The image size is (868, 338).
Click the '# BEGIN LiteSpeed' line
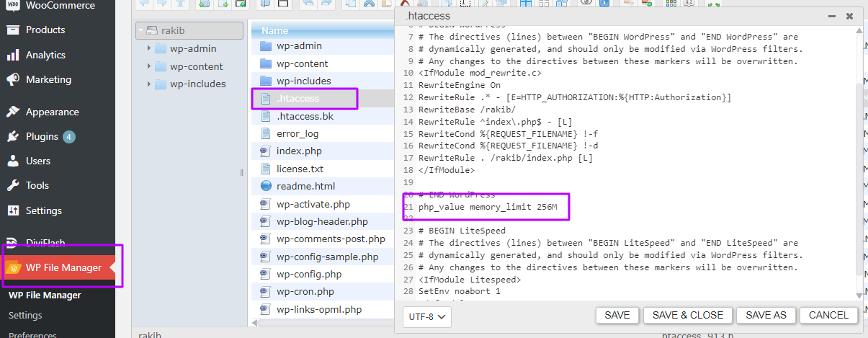[x=462, y=231]
